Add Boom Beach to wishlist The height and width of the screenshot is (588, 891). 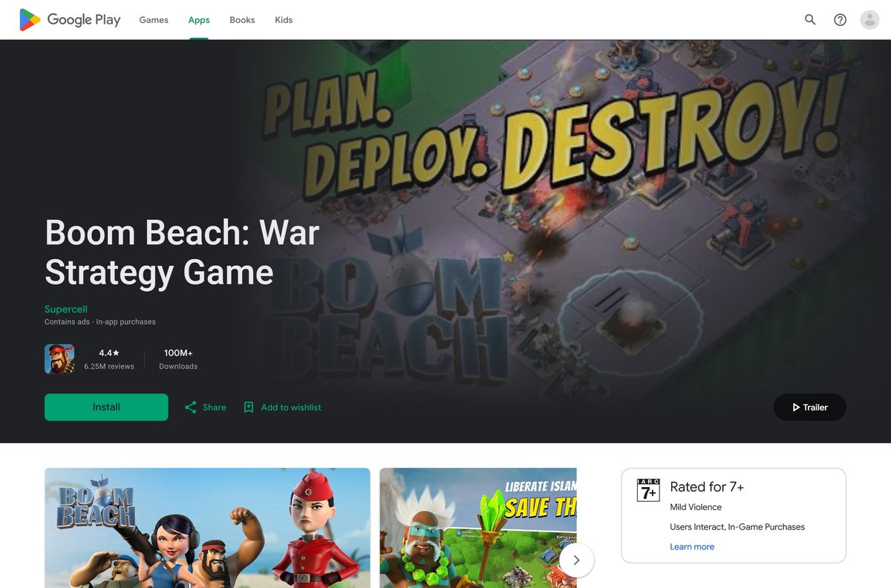click(282, 407)
